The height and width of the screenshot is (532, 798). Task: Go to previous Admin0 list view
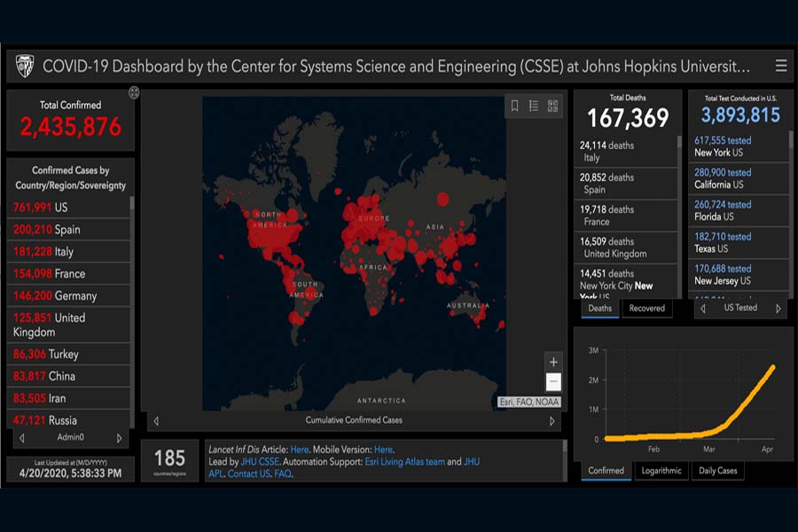coord(22,438)
